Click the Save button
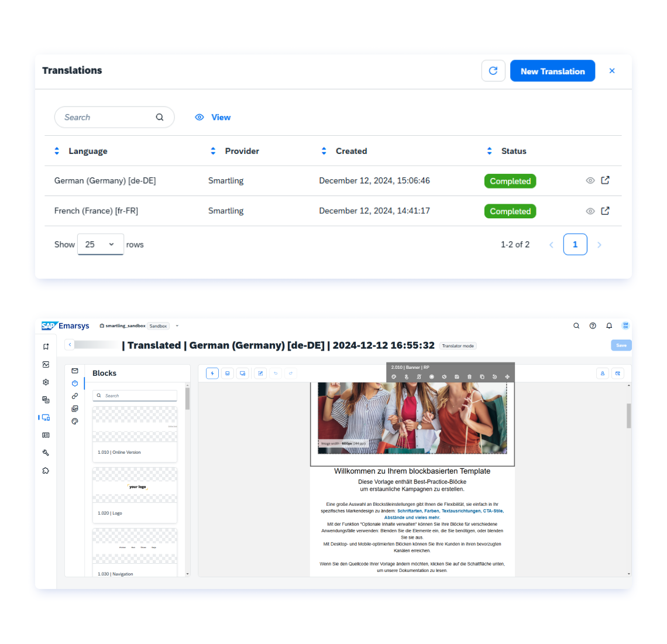The height and width of the screenshot is (644, 667). point(621,345)
